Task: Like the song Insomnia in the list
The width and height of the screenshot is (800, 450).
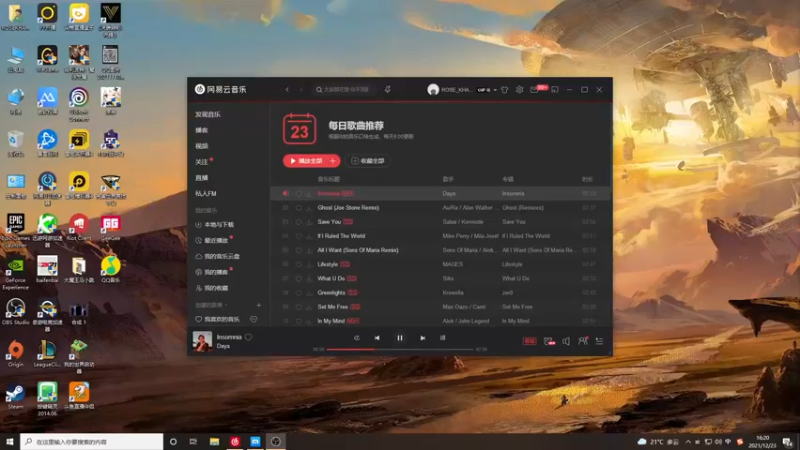Action: (298, 193)
